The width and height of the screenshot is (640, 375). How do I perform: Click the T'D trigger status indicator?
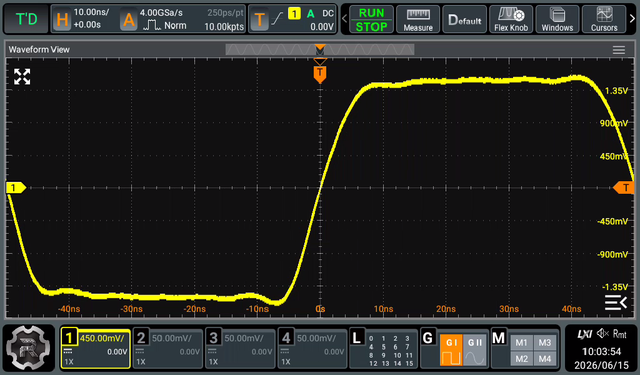click(x=26, y=19)
